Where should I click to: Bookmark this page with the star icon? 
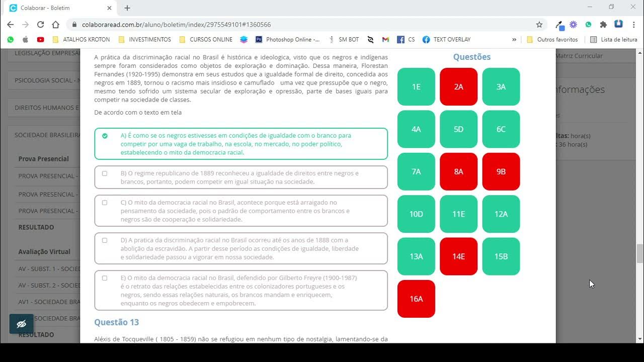pos(539,24)
